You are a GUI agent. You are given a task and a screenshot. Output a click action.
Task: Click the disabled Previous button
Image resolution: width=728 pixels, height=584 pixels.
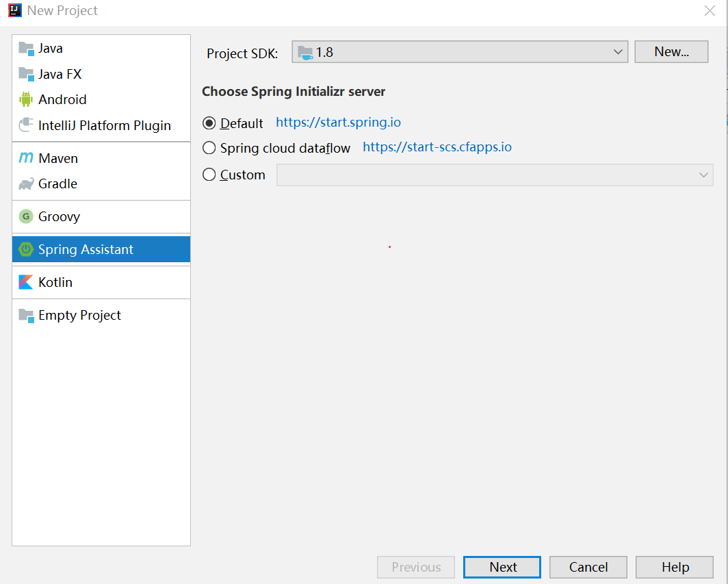[416, 567]
